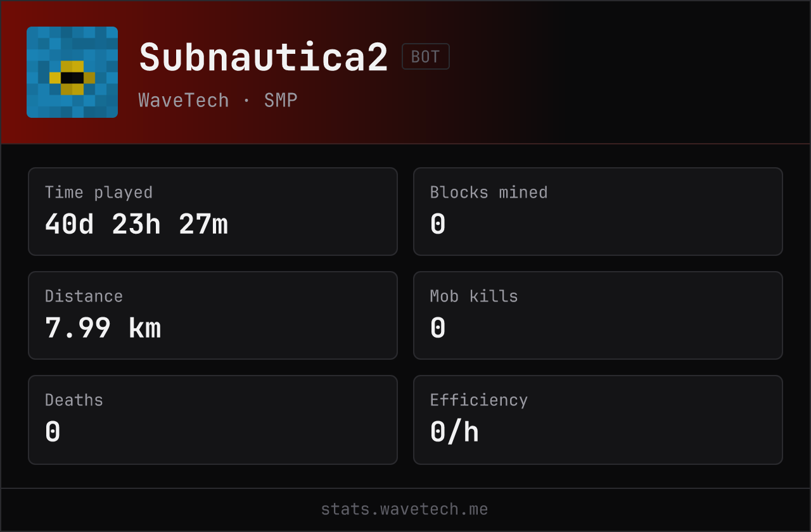Open the Time played stat card
Image resolution: width=811 pixels, height=532 pixels.
tap(213, 212)
